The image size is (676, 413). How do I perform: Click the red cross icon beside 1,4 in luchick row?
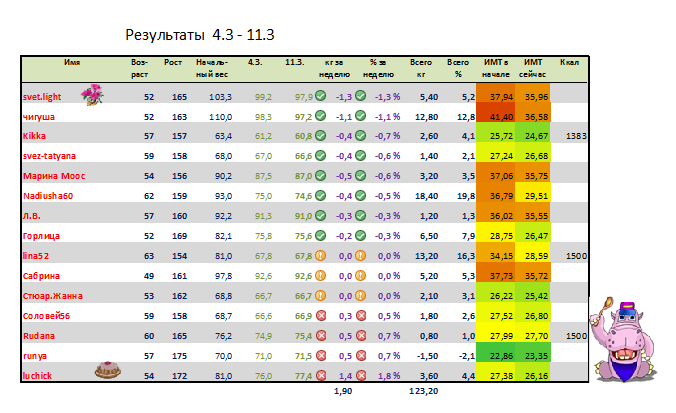(361, 375)
